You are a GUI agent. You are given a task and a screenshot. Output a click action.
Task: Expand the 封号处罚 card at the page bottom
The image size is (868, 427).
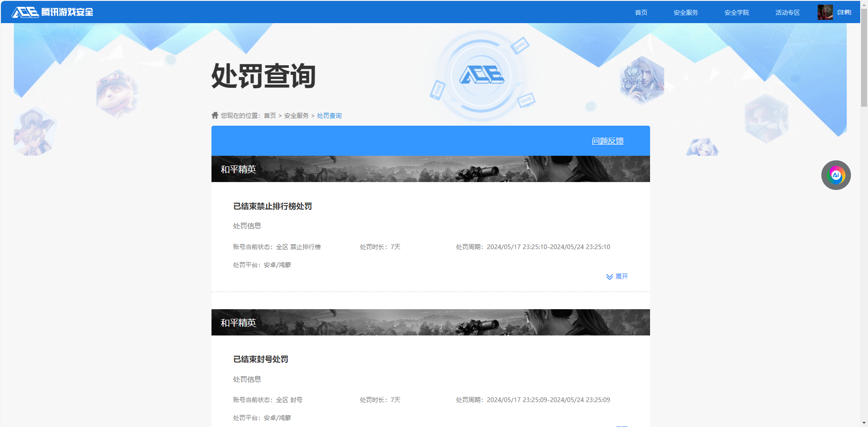621,424
